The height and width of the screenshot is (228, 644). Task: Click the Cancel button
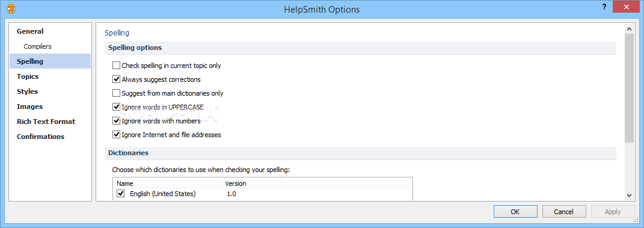click(x=563, y=212)
